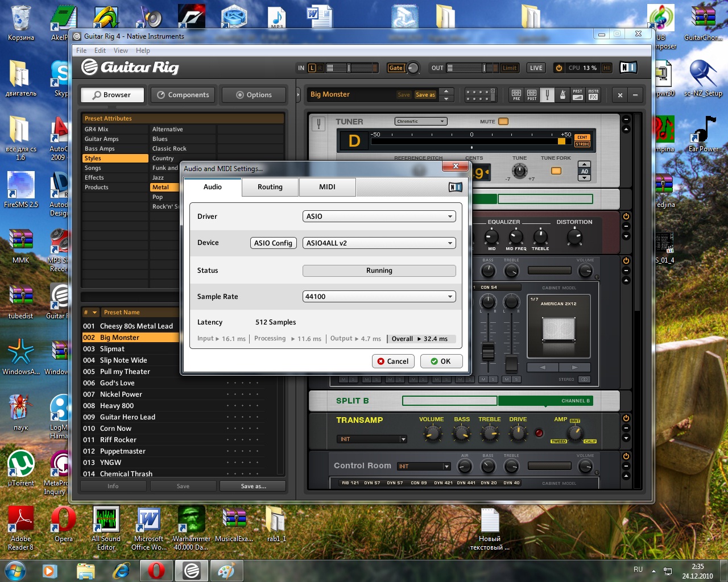Open the ASIO Config panel
This screenshot has width=728, height=582.
pyautogui.click(x=273, y=243)
